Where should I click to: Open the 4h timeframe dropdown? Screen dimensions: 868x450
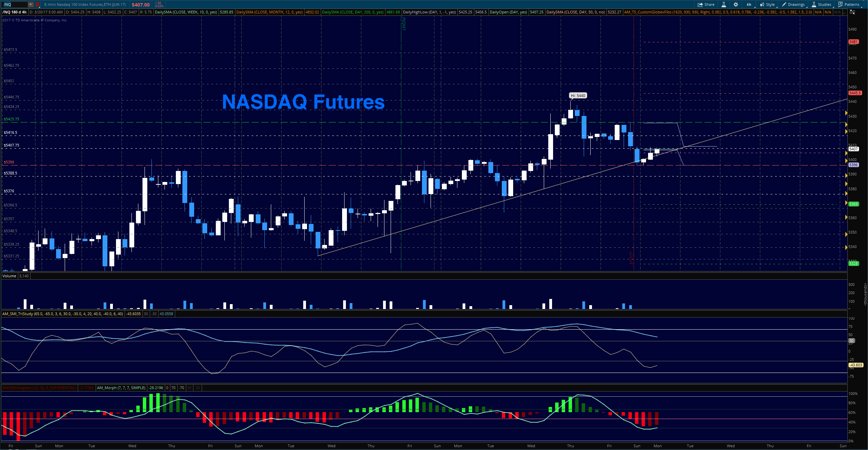(750, 4)
